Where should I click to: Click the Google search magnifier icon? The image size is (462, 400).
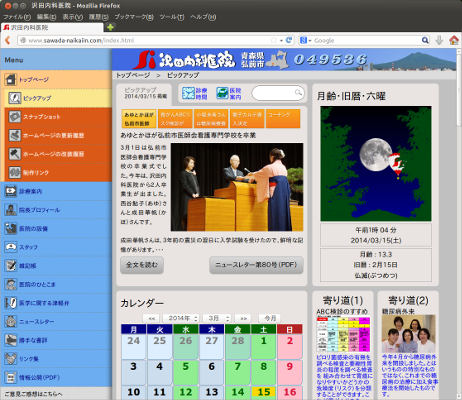pyautogui.click(x=425, y=40)
